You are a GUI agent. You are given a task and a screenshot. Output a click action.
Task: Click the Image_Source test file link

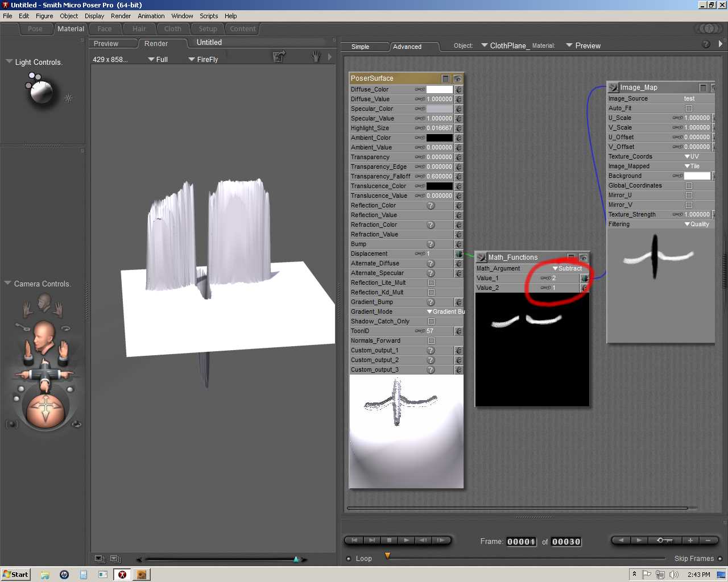pyautogui.click(x=689, y=98)
